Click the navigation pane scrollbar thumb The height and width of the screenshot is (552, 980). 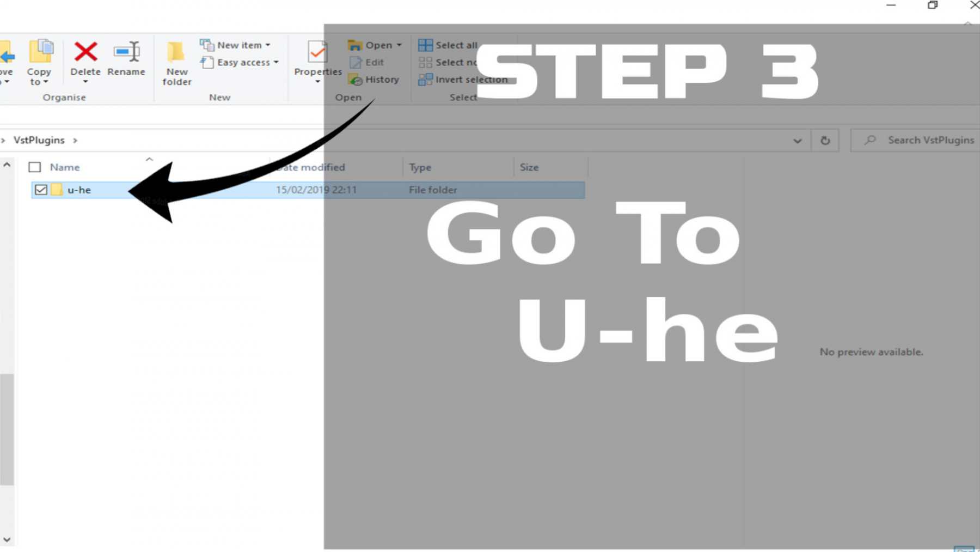[x=7, y=429]
